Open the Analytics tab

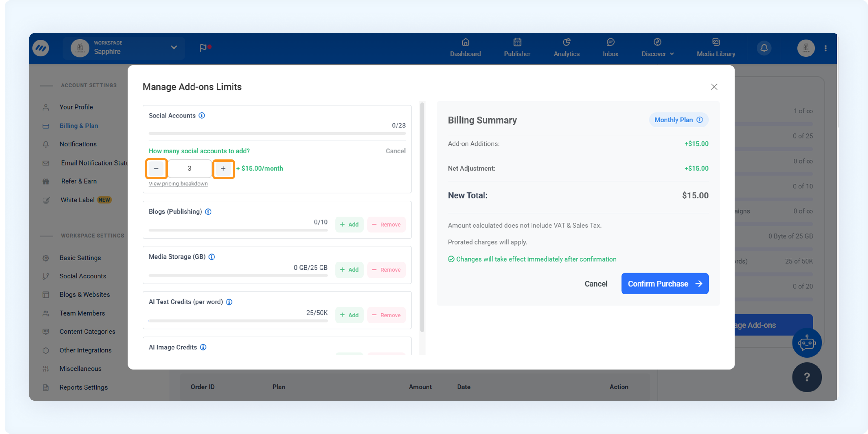tap(567, 48)
